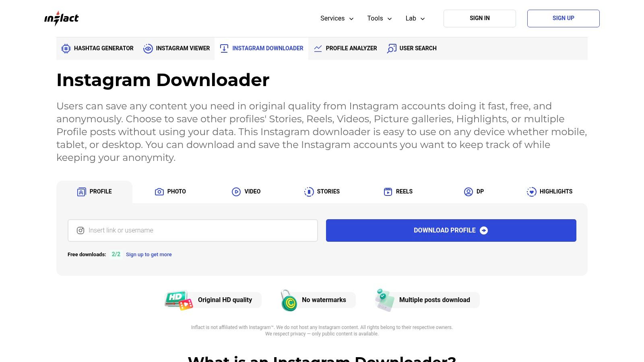Image resolution: width=644 pixels, height=362 pixels.
Task: Select the Highlights heart icon
Action: click(x=531, y=192)
